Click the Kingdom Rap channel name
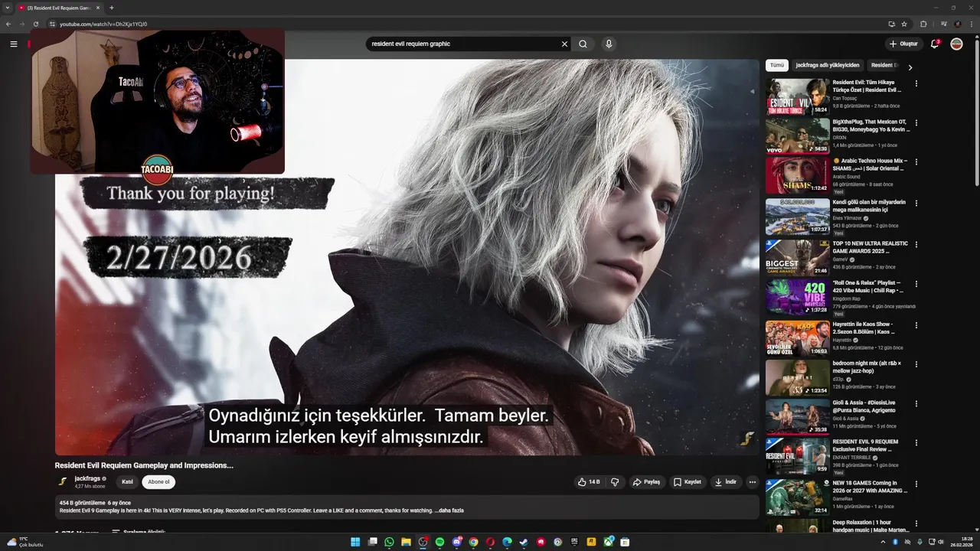 tap(848, 298)
